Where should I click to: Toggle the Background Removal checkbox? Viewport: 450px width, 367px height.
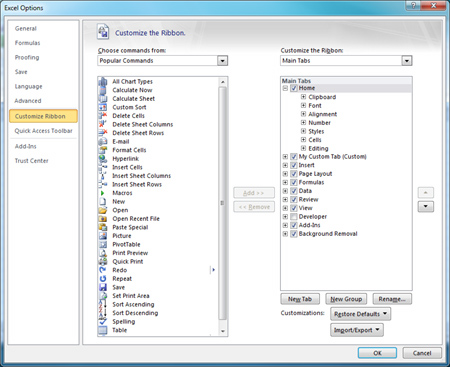click(x=294, y=234)
